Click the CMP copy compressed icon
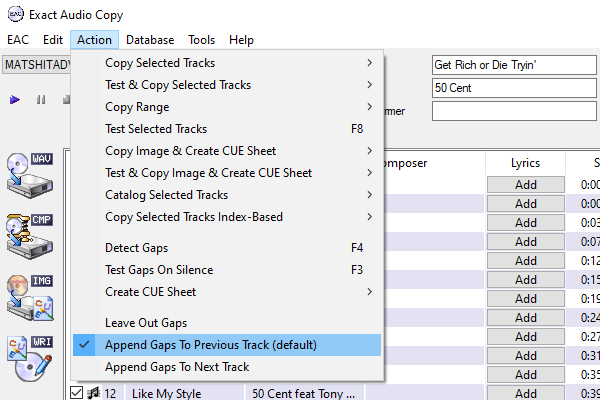 [x=30, y=234]
